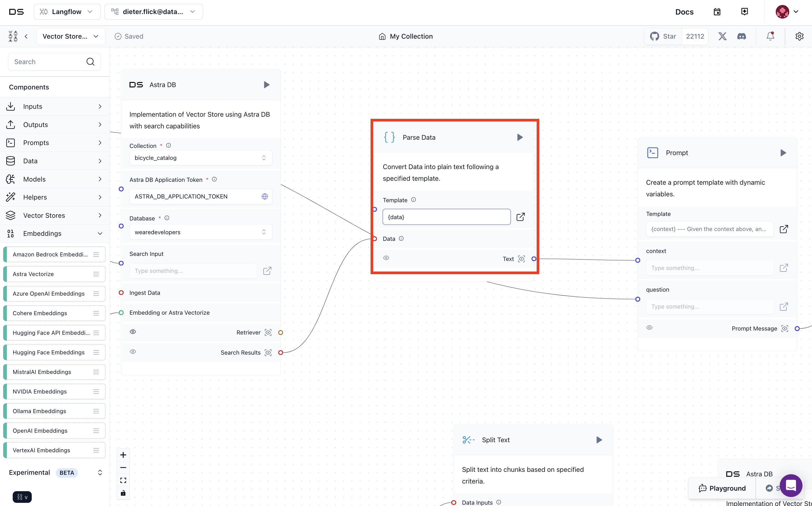Open the Playground button
Viewport: 812px width, 506px height.
click(722, 488)
